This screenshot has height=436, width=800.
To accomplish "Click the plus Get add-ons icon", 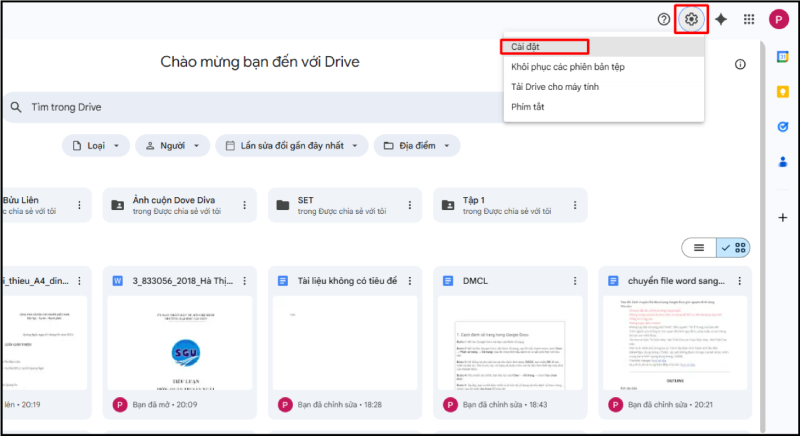I will click(783, 218).
